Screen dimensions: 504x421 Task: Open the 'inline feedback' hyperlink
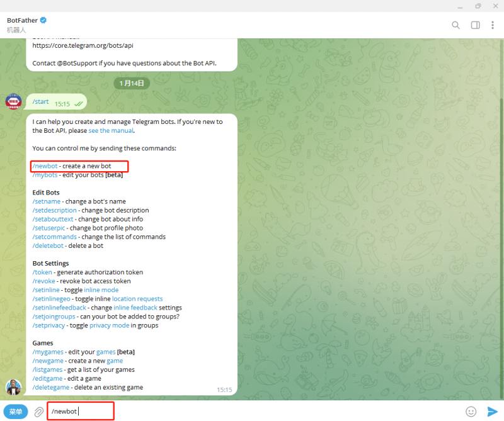click(135, 308)
